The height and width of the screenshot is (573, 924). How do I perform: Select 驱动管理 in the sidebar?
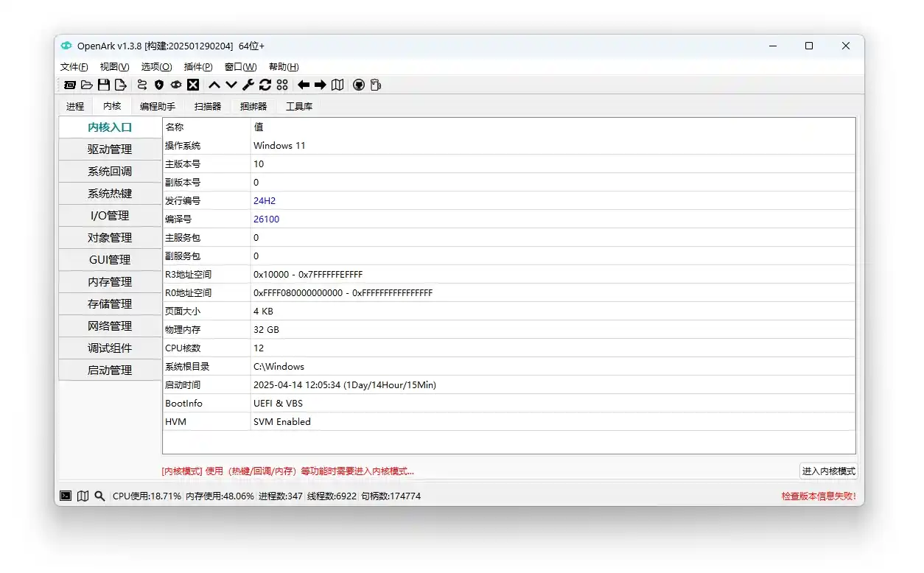tap(110, 149)
